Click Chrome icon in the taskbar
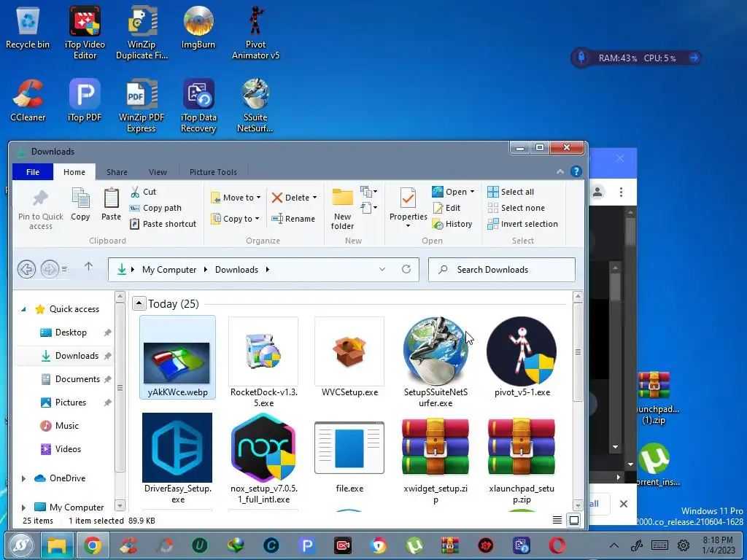Screen dimensions: 747x560 coord(93,545)
